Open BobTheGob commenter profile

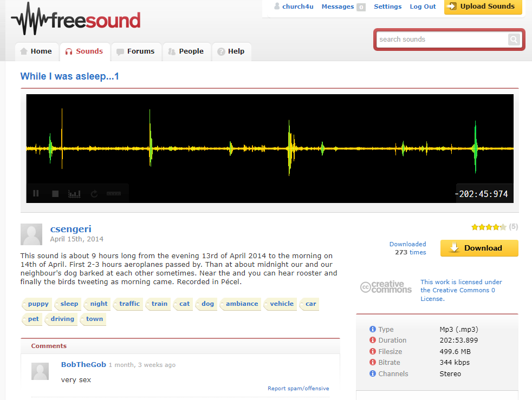tap(83, 364)
